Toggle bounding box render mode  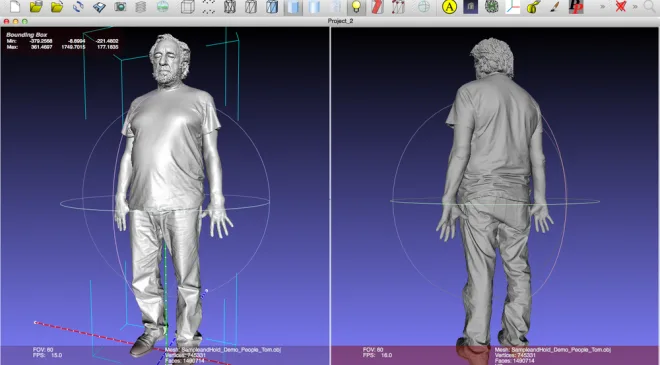(187, 6)
